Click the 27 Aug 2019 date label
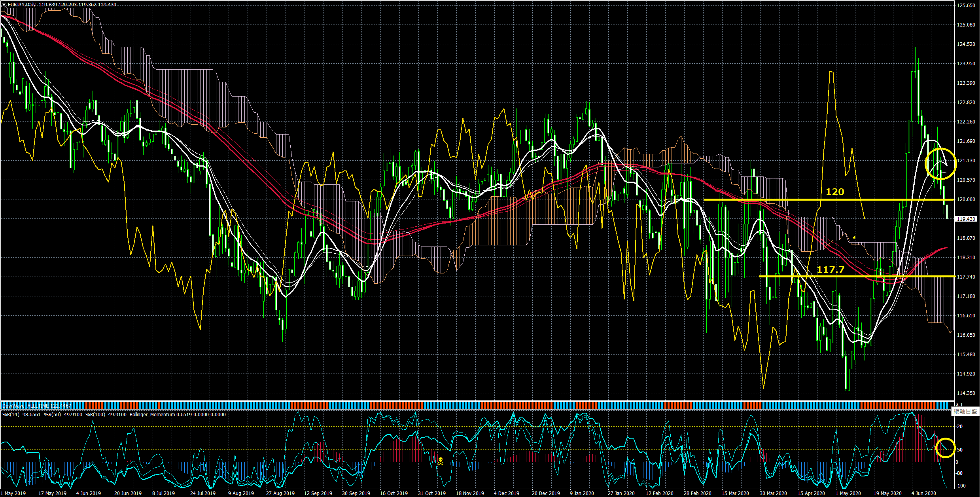 (x=280, y=493)
